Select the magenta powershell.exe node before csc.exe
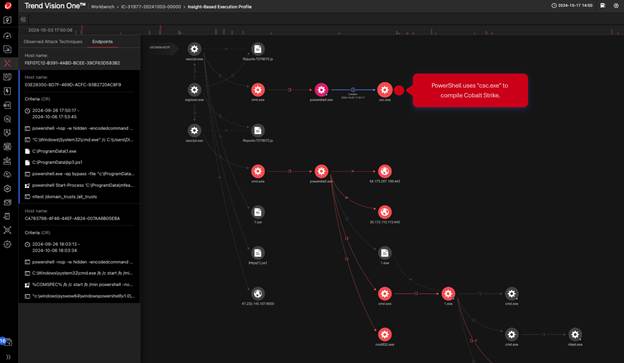 (321, 90)
